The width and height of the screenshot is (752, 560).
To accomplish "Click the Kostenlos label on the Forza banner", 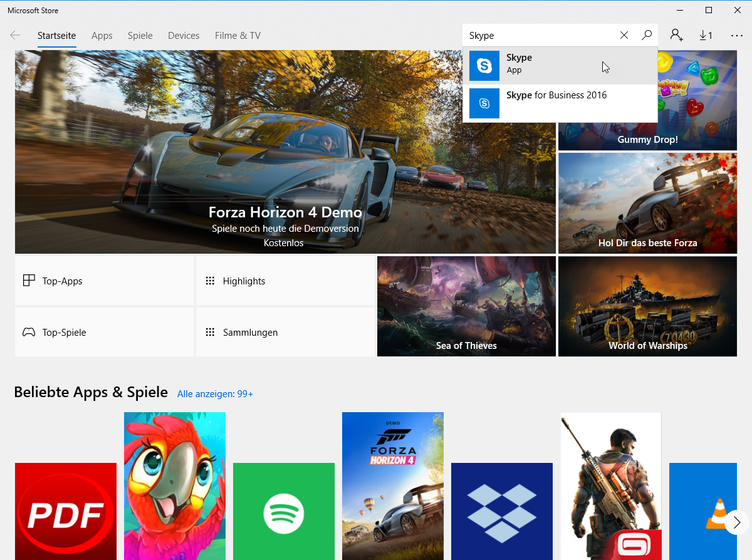I will (x=284, y=243).
